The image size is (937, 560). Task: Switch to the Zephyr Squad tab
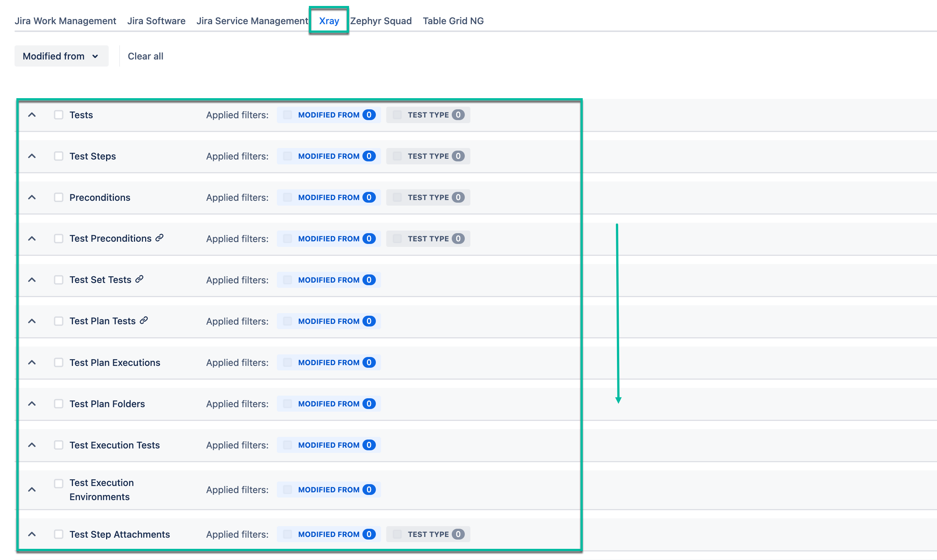[x=381, y=21]
